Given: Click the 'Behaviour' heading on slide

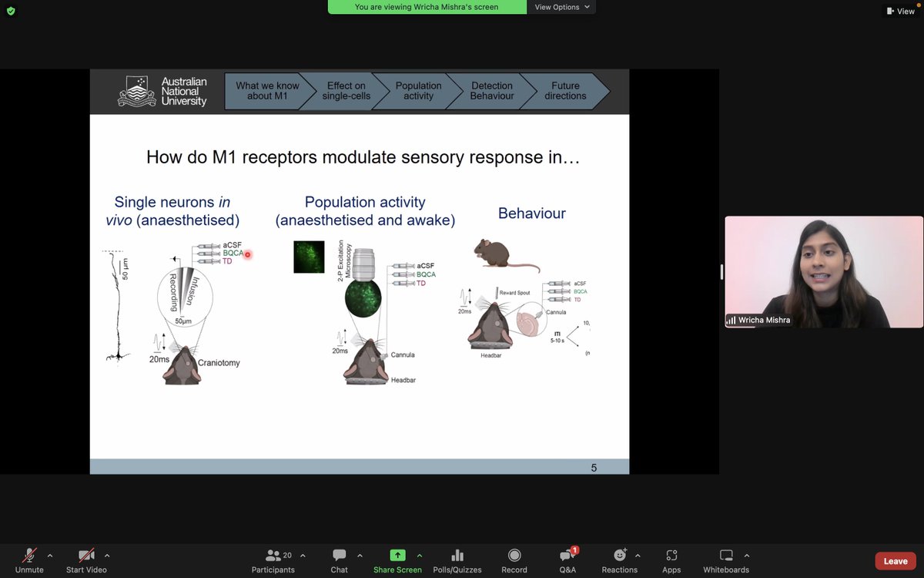Looking at the screenshot, I should [532, 213].
